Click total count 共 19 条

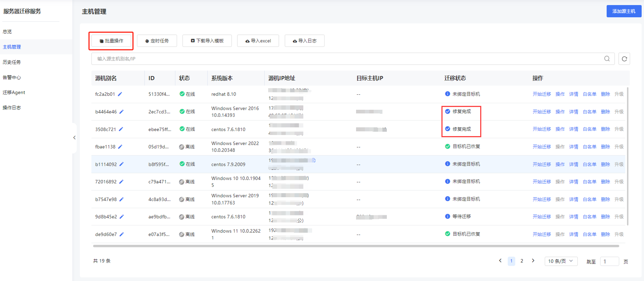coord(102,261)
